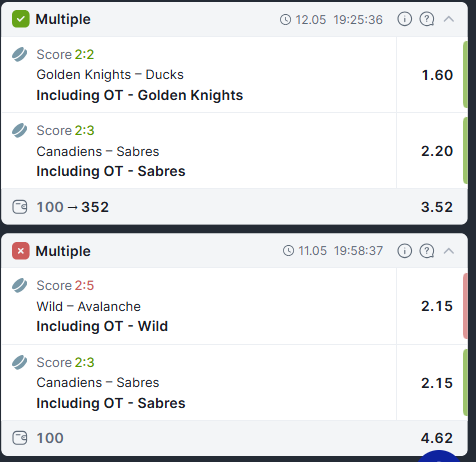Click the red lost cross badge
Viewport: 476px width, 462px height.
(21, 251)
